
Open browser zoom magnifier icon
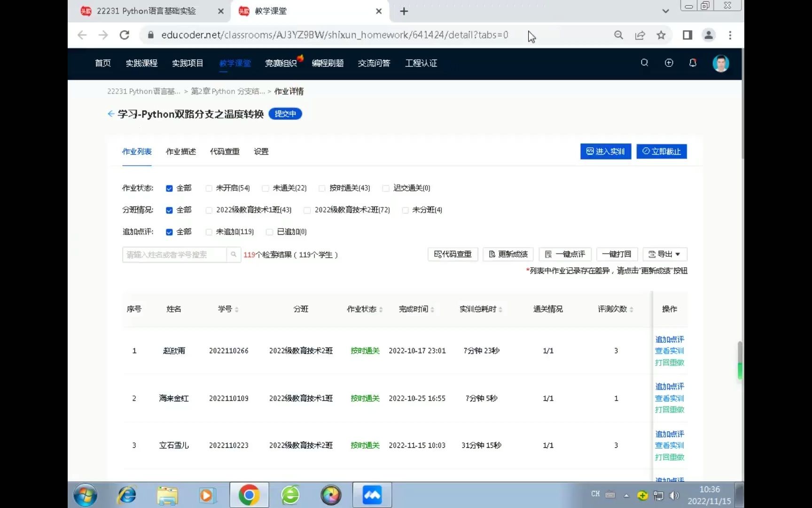coord(618,35)
